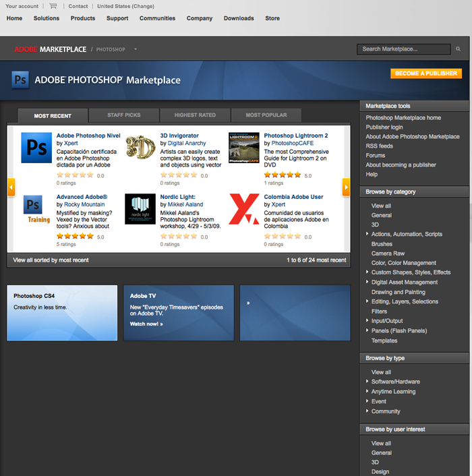Open Digital Anarchy publisher link

pyautogui.click(x=187, y=143)
